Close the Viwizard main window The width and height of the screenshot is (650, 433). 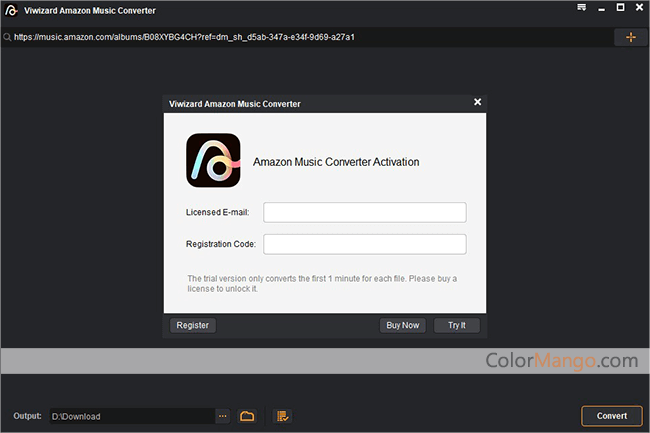click(639, 7)
